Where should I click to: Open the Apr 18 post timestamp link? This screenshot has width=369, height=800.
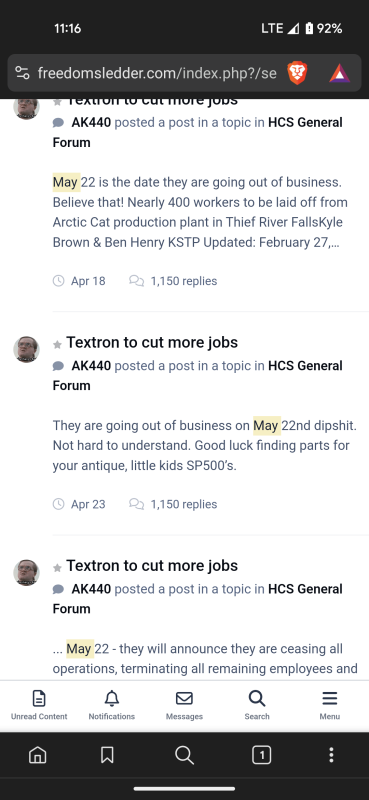point(88,281)
